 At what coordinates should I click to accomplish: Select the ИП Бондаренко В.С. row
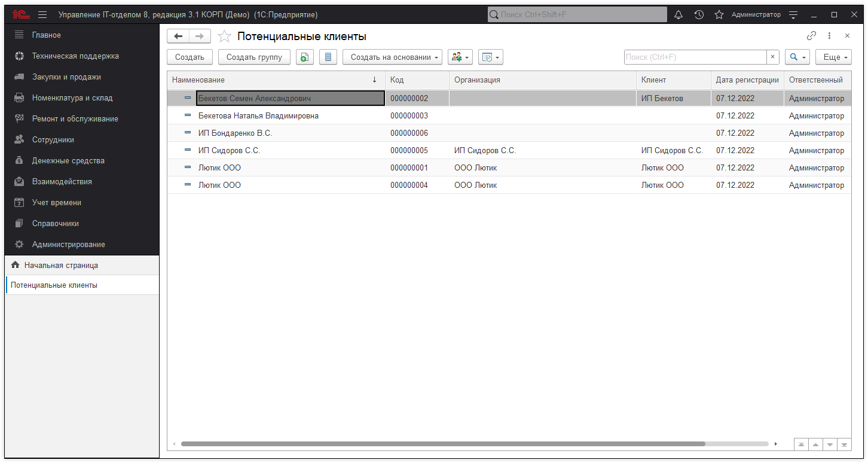pos(235,133)
